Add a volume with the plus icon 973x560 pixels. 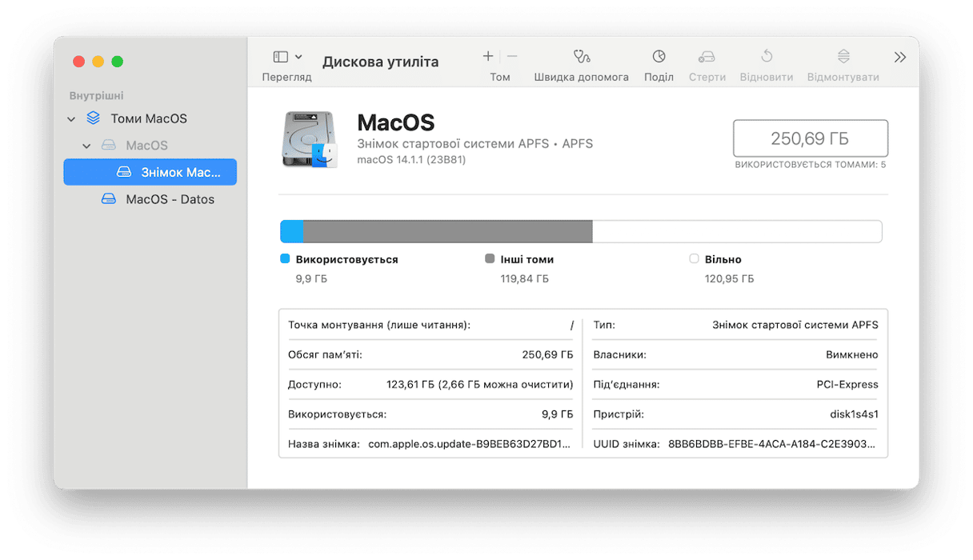[x=488, y=57]
